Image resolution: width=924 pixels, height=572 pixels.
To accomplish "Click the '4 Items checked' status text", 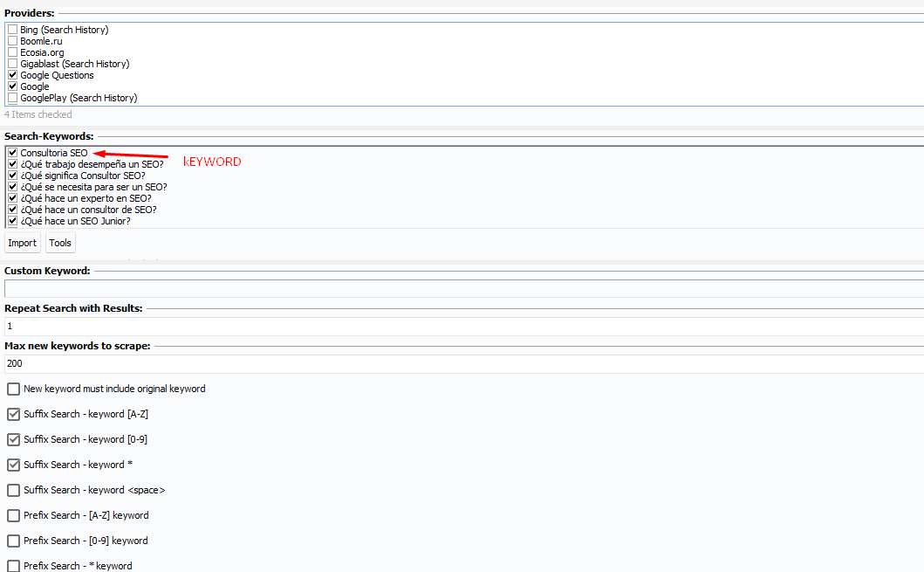I will pyautogui.click(x=38, y=114).
